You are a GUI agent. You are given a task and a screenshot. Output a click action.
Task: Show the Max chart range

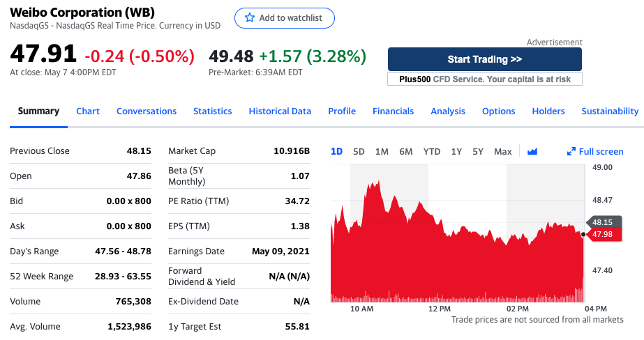(x=503, y=152)
